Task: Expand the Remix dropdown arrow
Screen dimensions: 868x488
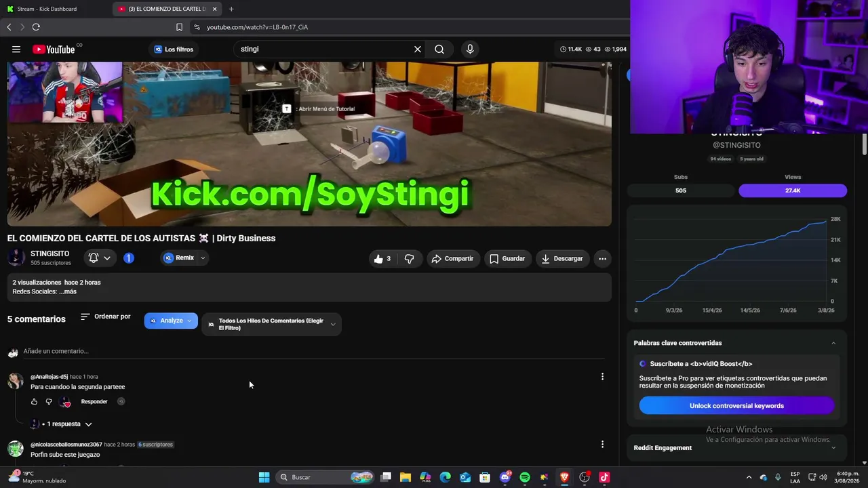Action: pos(202,258)
